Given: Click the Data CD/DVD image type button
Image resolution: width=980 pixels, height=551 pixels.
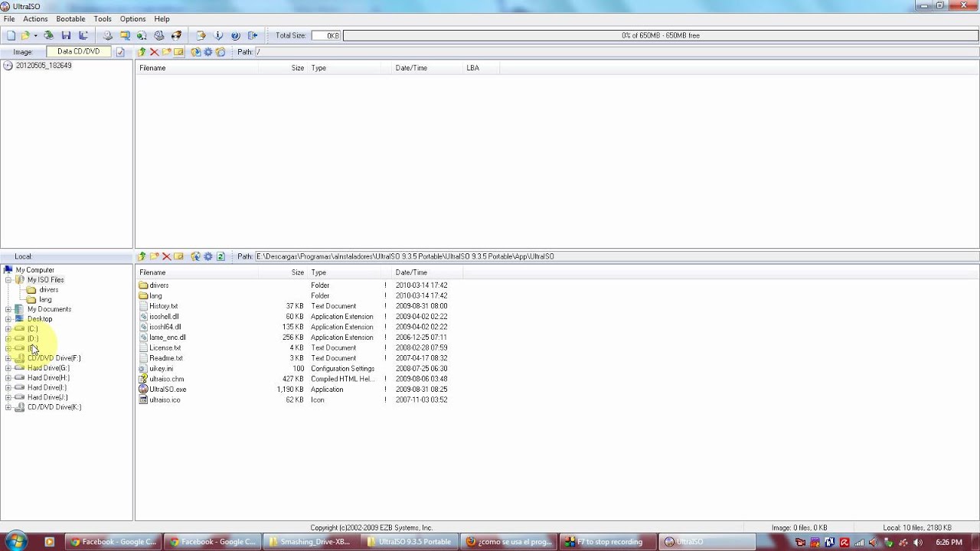Looking at the screenshot, I should pos(78,52).
